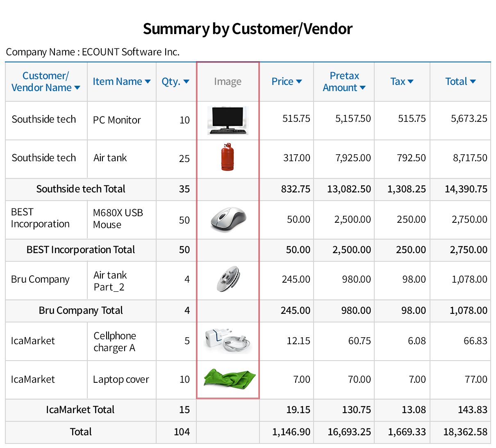Open the Tax column sort arrow

402,81
